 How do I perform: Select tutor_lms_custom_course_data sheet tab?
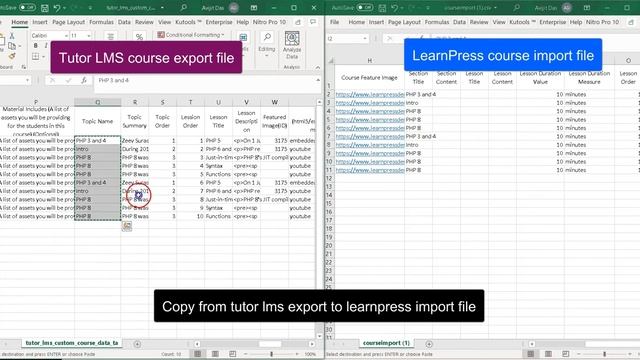72,343
